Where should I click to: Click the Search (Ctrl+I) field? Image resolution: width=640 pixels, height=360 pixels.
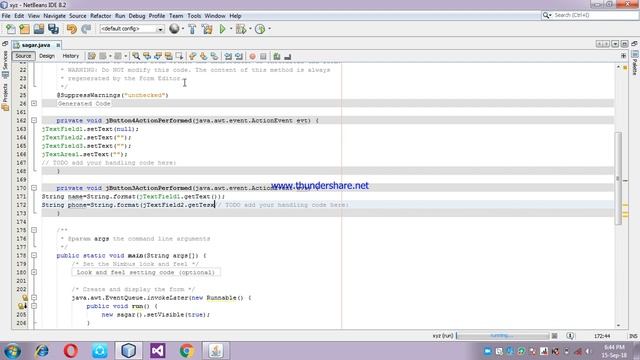click(589, 15)
